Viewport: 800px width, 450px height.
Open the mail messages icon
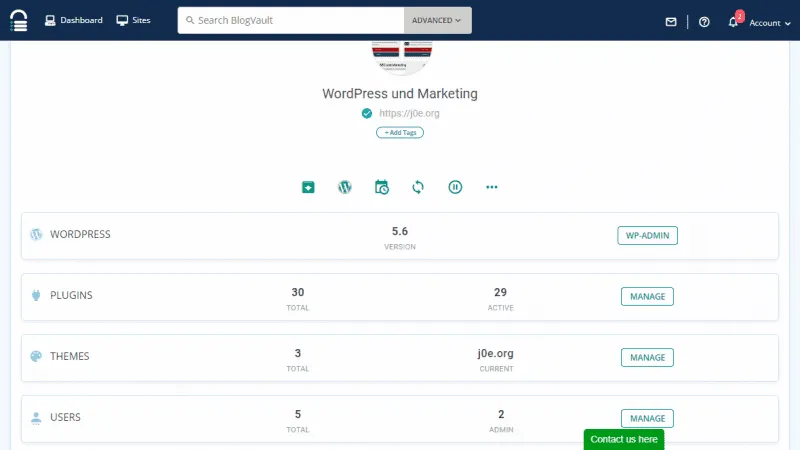[671, 22]
